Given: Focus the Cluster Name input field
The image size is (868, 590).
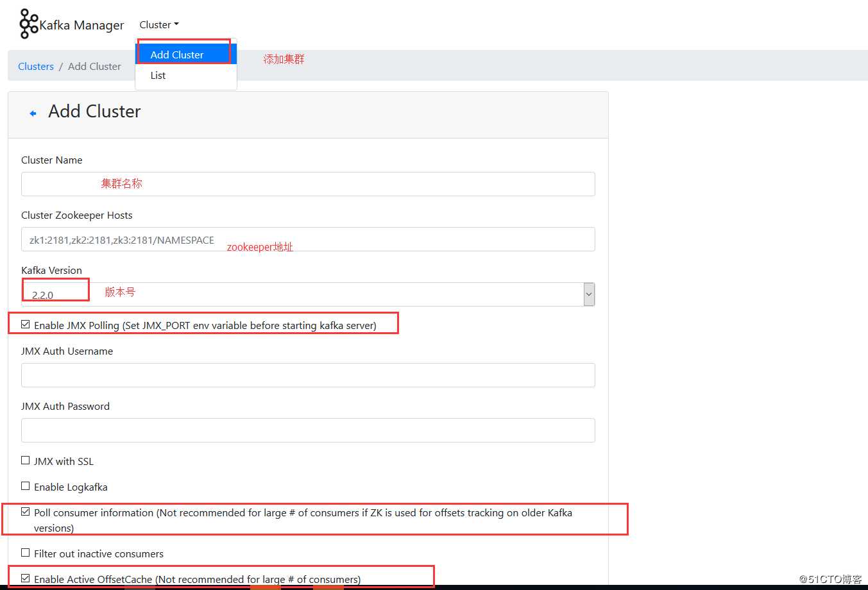Looking at the screenshot, I should tap(308, 184).
